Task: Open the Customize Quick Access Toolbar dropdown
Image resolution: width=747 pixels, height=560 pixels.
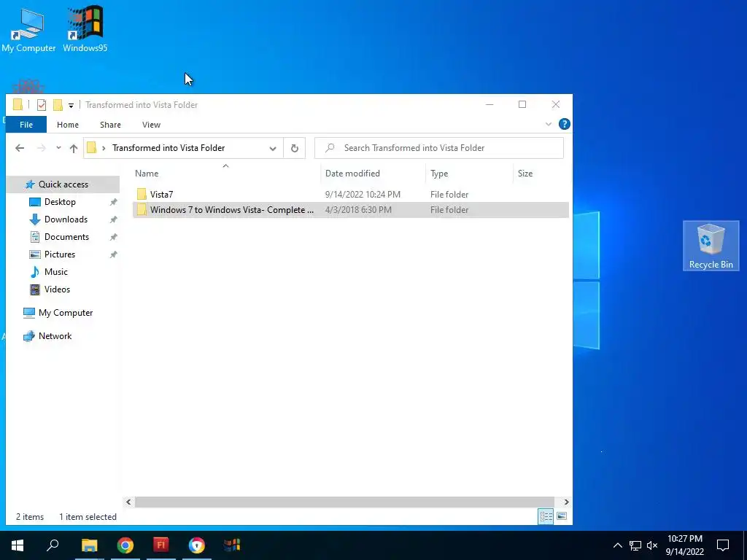Action: point(71,105)
